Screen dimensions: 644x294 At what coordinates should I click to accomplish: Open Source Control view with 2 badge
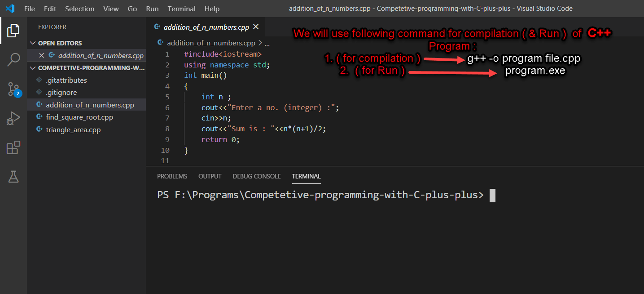[13, 89]
